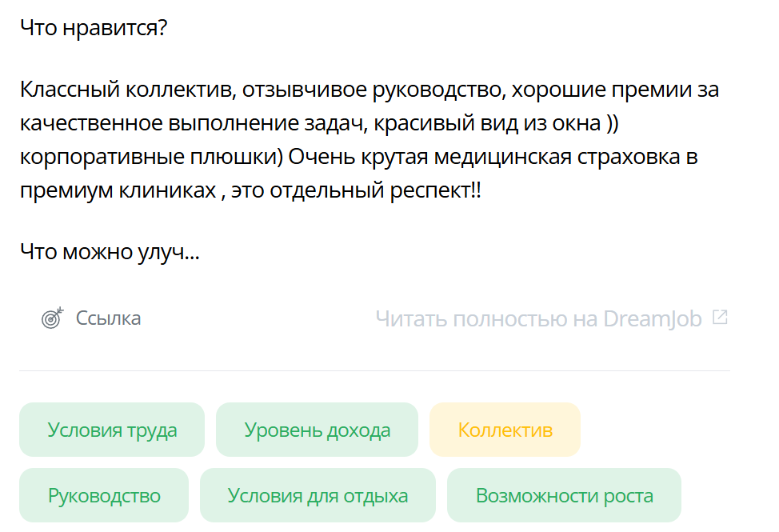This screenshot has width=779, height=532.
Task: Select the Возможности роста tag
Action: [x=564, y=495]
